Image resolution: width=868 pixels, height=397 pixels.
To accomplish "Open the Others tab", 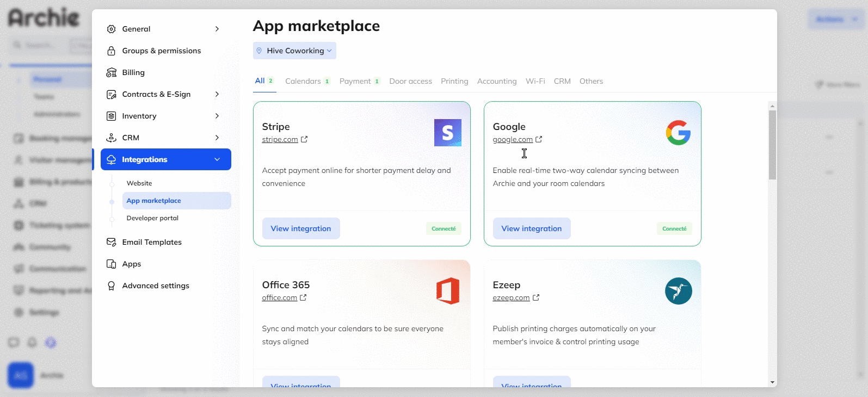I will coord(591,81).
